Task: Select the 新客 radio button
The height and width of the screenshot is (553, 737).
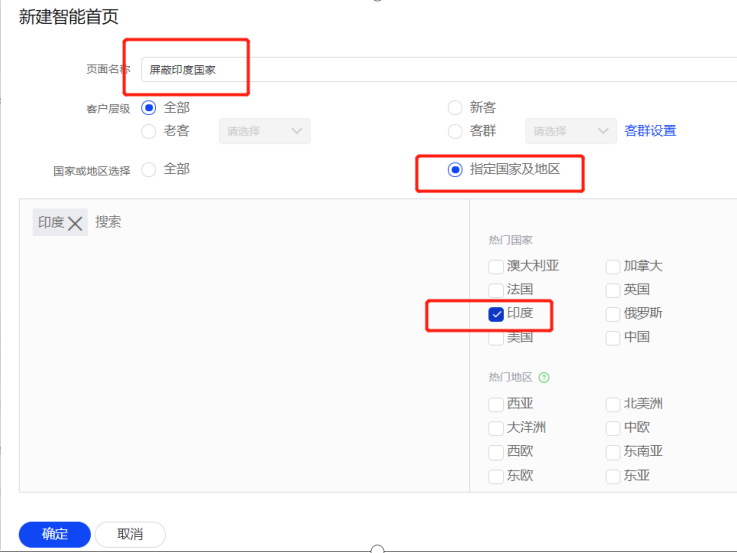Action: pos(455,108)
